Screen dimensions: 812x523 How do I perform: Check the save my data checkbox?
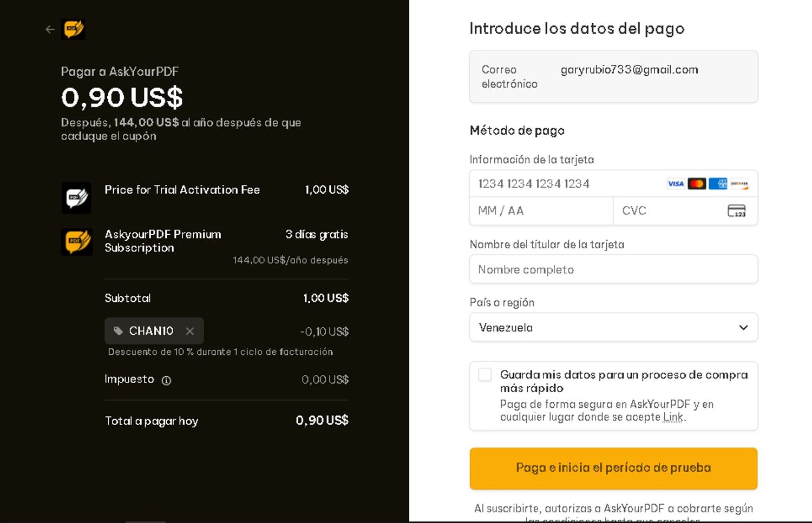pyautogui.click(x=485, y=375)
